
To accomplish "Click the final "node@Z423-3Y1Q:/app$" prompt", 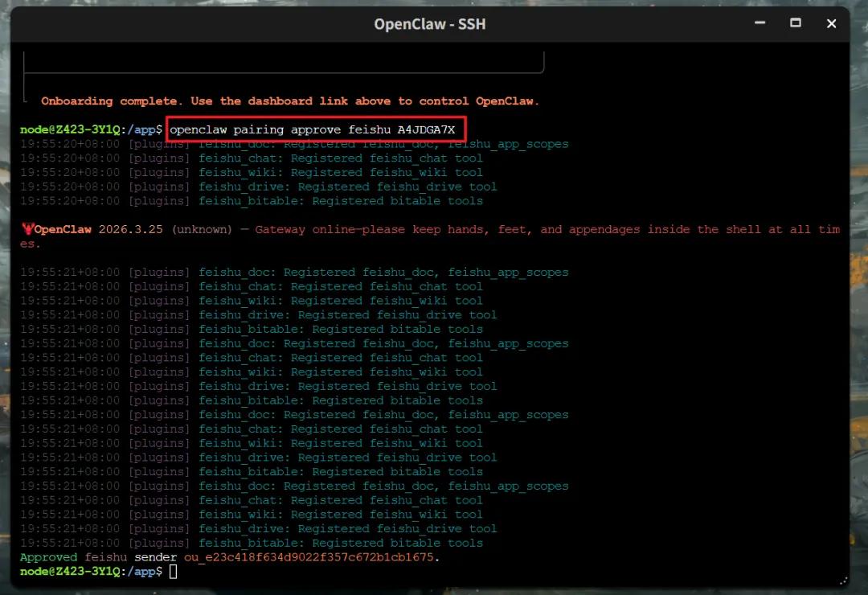I will (x=92, y=572).
